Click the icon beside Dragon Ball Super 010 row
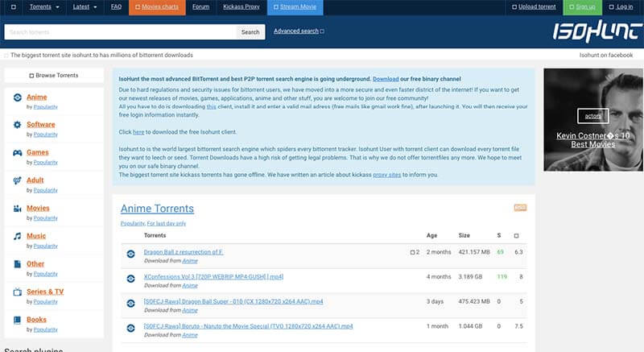 pos(130,304)
